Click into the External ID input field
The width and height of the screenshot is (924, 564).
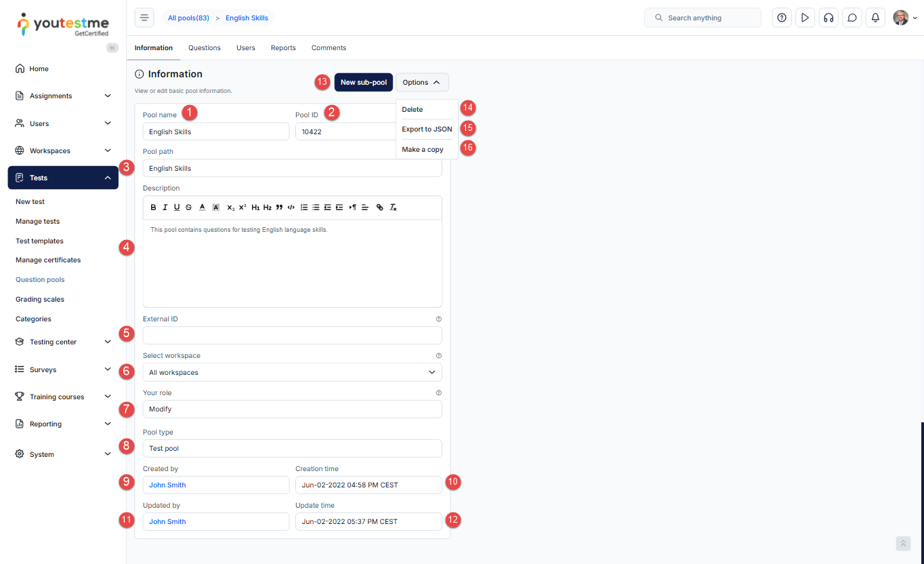[292, 336]
